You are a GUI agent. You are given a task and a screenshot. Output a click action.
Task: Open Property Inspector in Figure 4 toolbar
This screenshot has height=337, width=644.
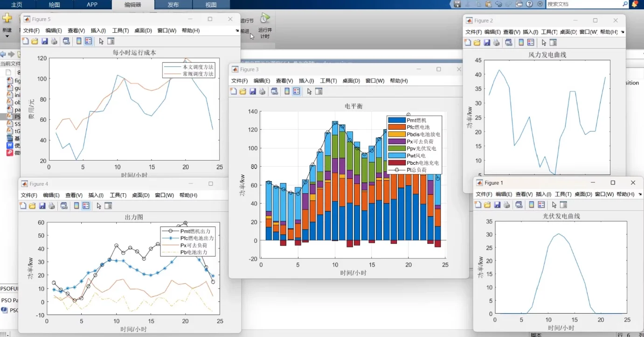point(108,206)
